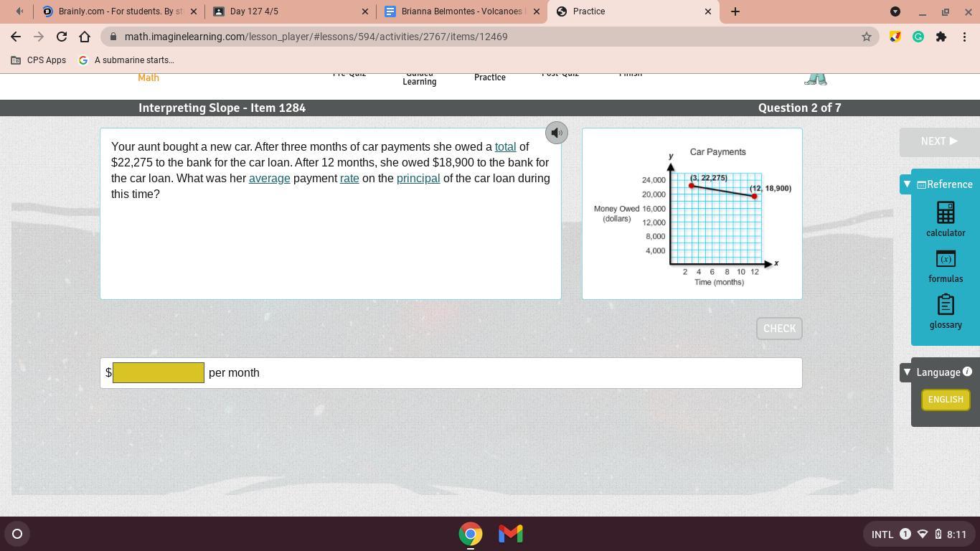
Task: Switch to the Day 127 4/5 tab
Action: point(291,11)
